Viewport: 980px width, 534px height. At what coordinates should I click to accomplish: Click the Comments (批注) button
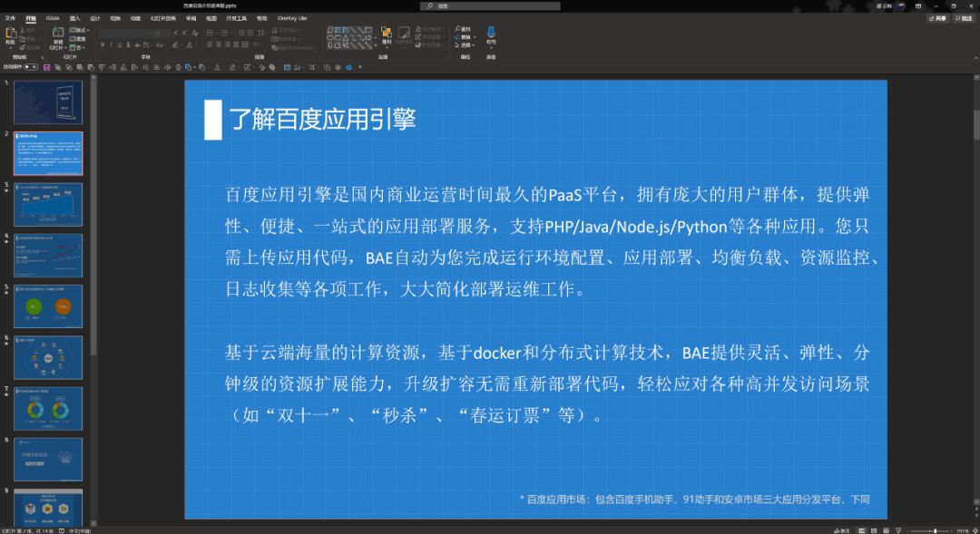click(x=964, y=19)
